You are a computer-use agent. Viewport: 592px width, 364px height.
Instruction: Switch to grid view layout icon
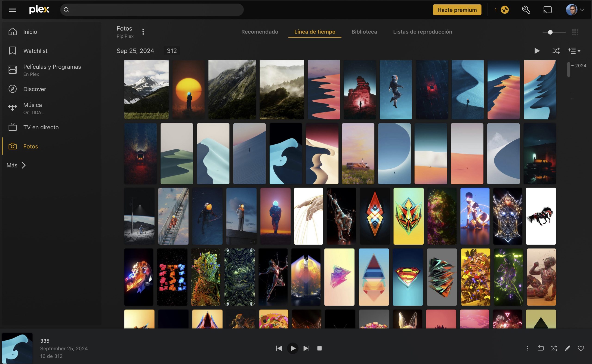(575, 32)
